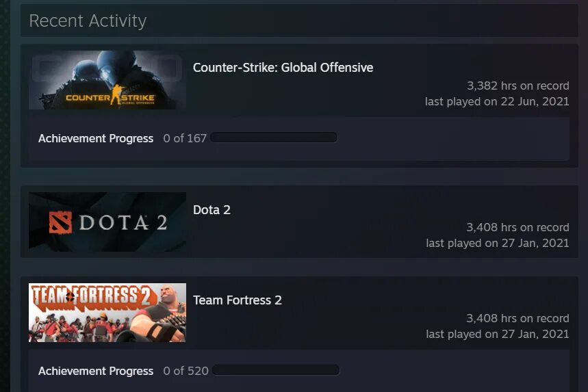Click the Team Fortress 2 achievement progress bar
Screen dimensions: 588x392
tap(276, 370)
